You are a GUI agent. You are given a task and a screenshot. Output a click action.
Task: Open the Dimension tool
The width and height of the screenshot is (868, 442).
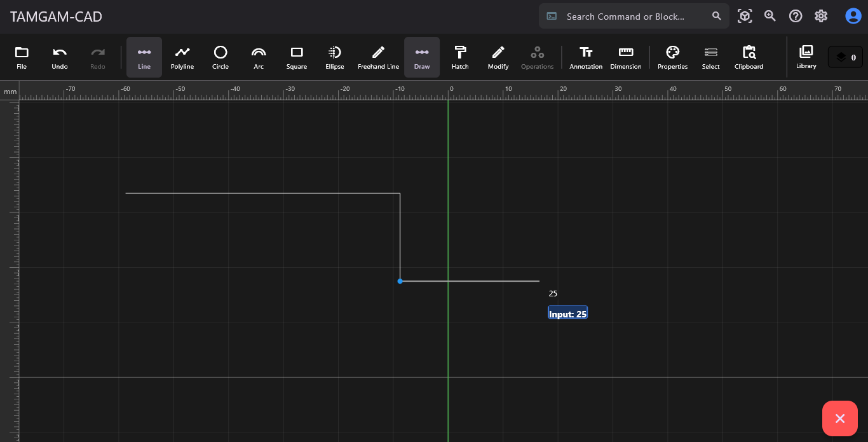(626, 57)
